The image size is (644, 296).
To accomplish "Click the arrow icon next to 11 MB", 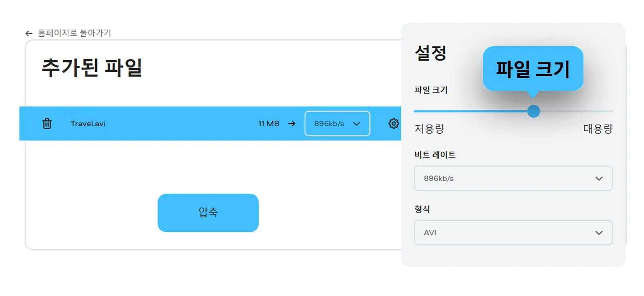I will 292,124.
